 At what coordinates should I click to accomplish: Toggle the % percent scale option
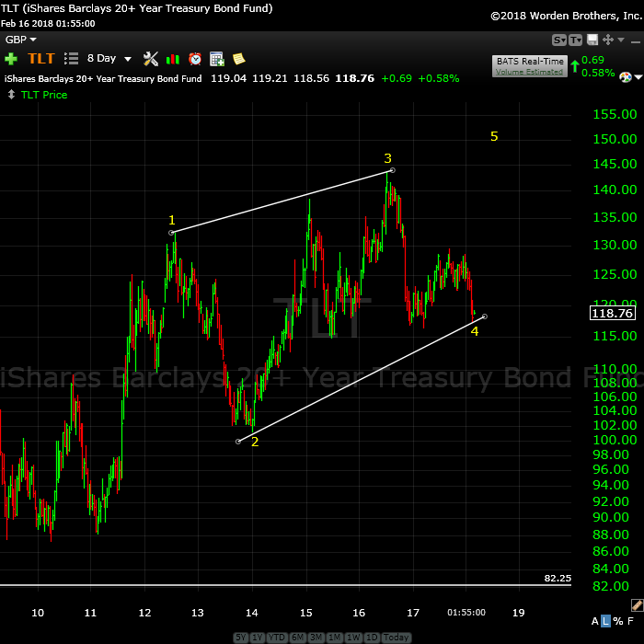pos(618,621)
